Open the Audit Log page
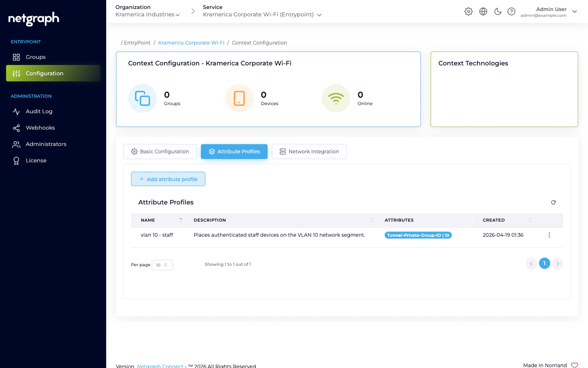The width and height of the screenshot is (588, 368). coord(53,111)
